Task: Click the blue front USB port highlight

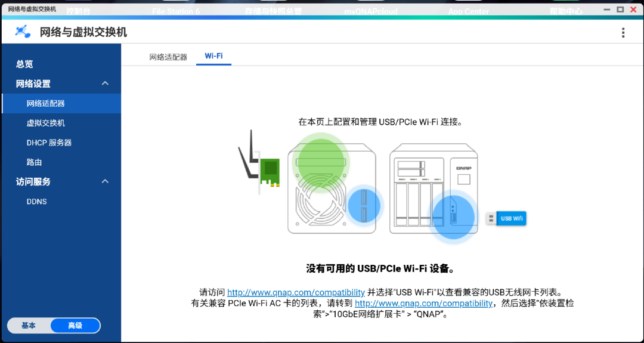Action: tap(453, 217)
